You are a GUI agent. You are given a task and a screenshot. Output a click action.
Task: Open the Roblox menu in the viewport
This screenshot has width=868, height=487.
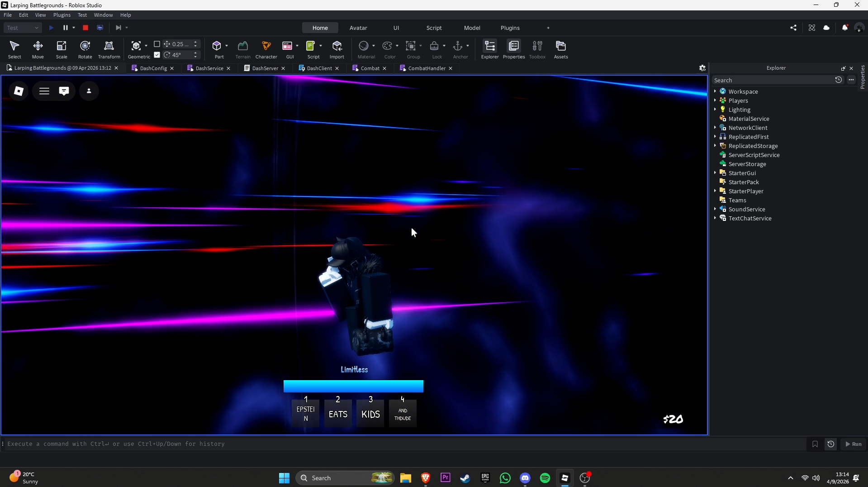(19, 91)
